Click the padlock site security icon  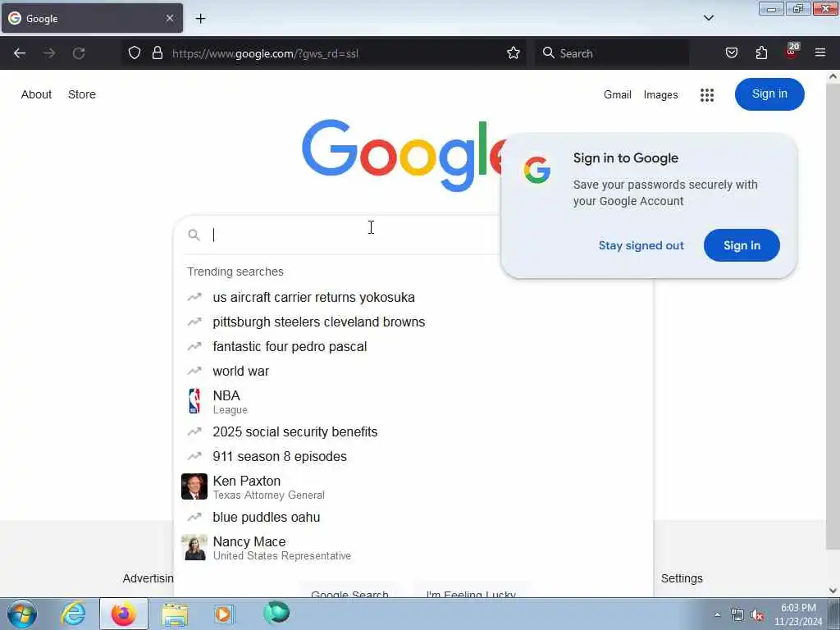[x=157, y=52]
